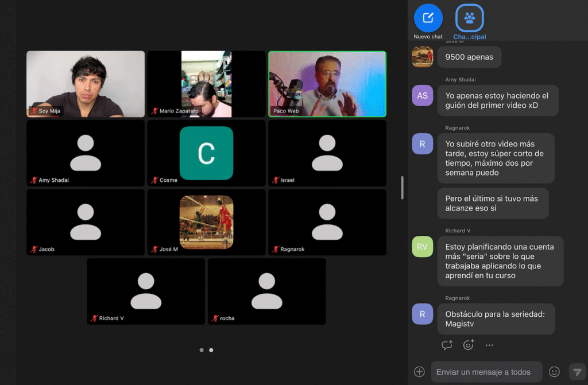Select Paco Web's video tile

(327, 84)
